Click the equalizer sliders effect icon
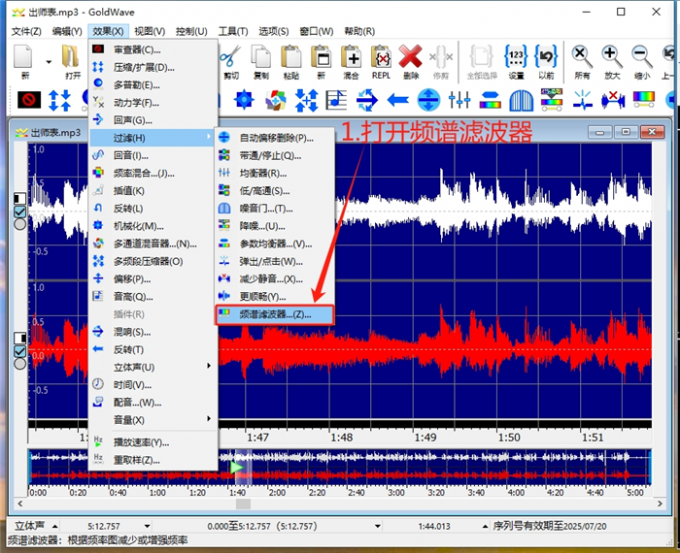This screenshot has height=553, width=680. pyautogui.click(x=459, y=100)
